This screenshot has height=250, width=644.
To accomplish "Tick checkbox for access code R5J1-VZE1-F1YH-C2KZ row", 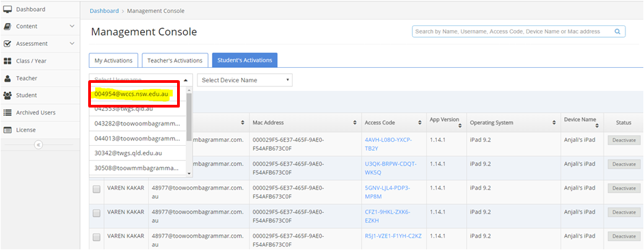I will pos(96,237).
